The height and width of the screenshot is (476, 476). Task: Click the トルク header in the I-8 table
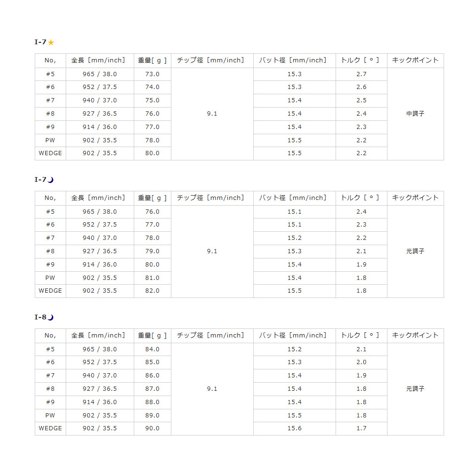(361, 336)
